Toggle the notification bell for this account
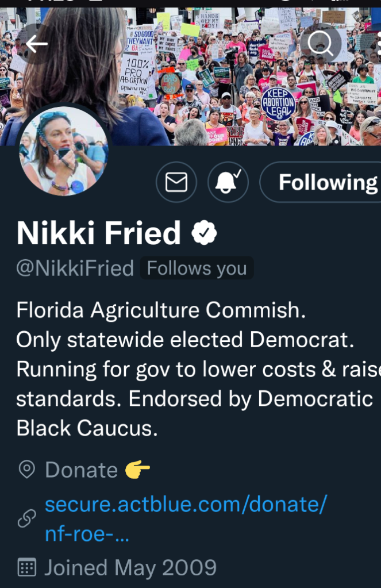The width and height of the screenshot is (381, 588). pyautogui.click(x=228, y=182)
